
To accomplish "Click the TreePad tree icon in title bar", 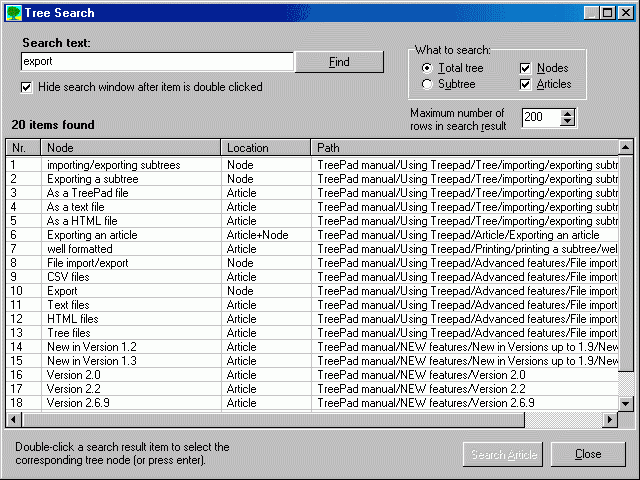I will [13, 13].
